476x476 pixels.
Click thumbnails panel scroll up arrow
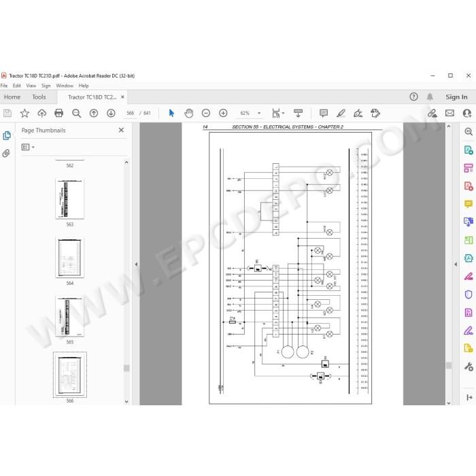(126, 163)
